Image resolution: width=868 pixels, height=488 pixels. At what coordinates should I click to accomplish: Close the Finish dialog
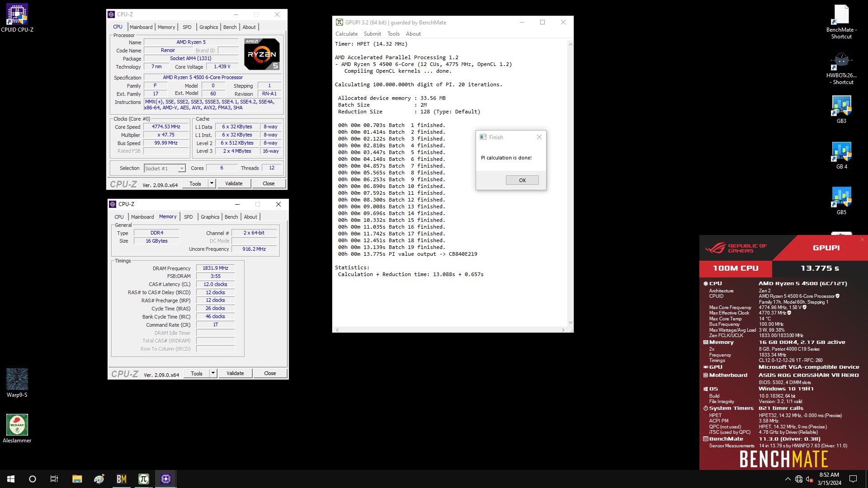(x=539, y=137)
